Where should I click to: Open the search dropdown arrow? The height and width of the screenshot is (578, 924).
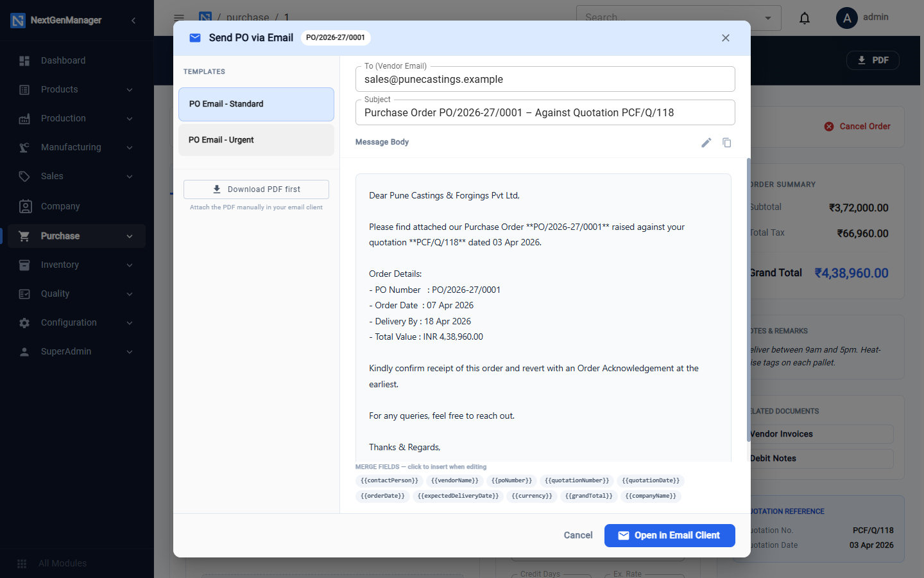click(768, 18)
